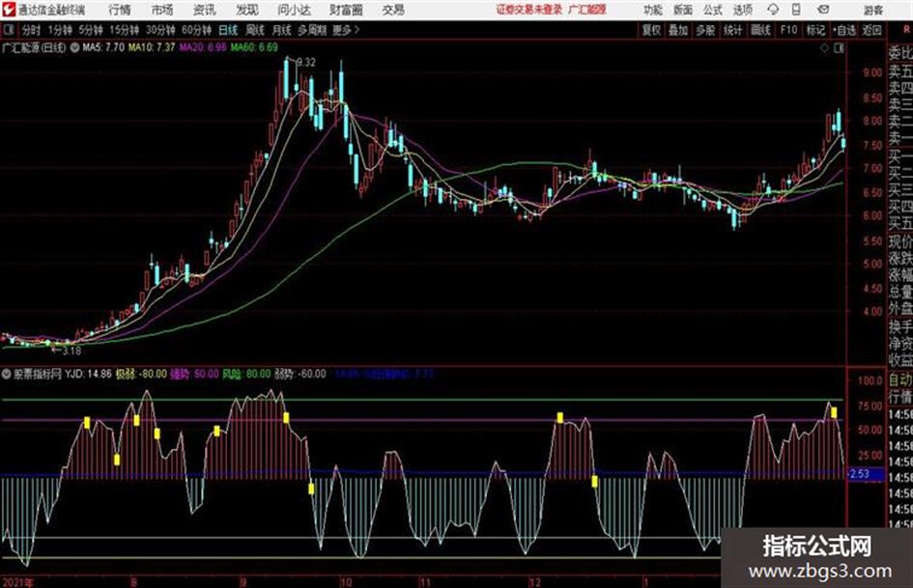Viewport: 913px width, 588px height.
Task: Switch to 30分钟 chart period
Action: 160,30
